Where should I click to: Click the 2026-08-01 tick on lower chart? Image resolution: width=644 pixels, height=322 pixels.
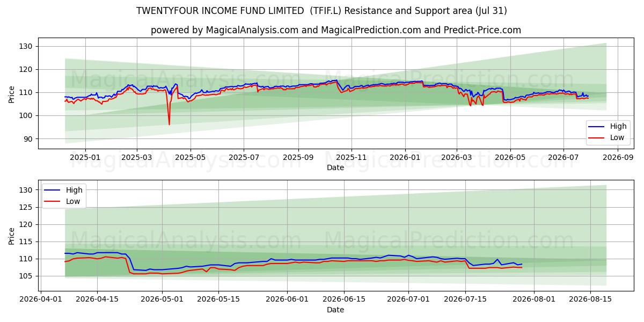click(533, 300)
